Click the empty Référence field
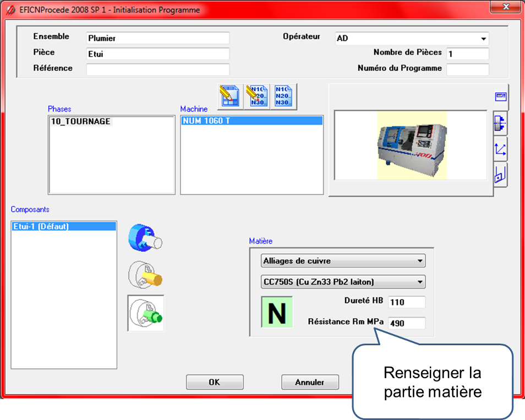This screenshot has height=420, width=525. (x=158, y=70)
